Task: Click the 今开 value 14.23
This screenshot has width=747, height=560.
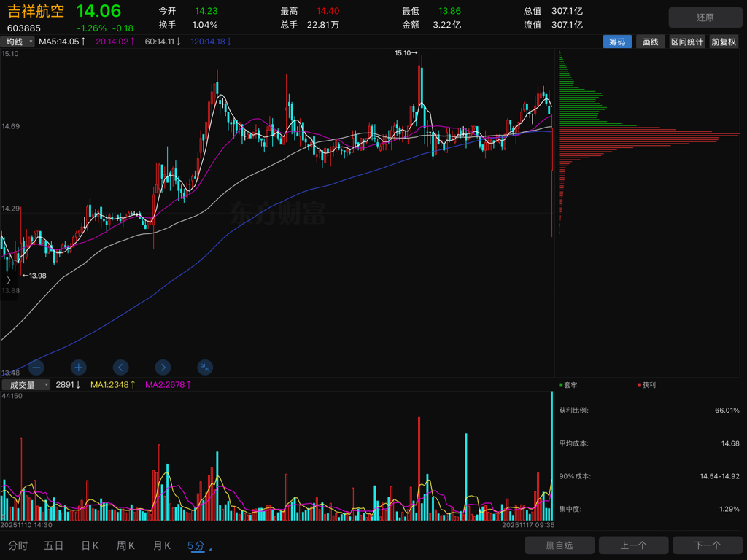Action: tap(206, 11)
